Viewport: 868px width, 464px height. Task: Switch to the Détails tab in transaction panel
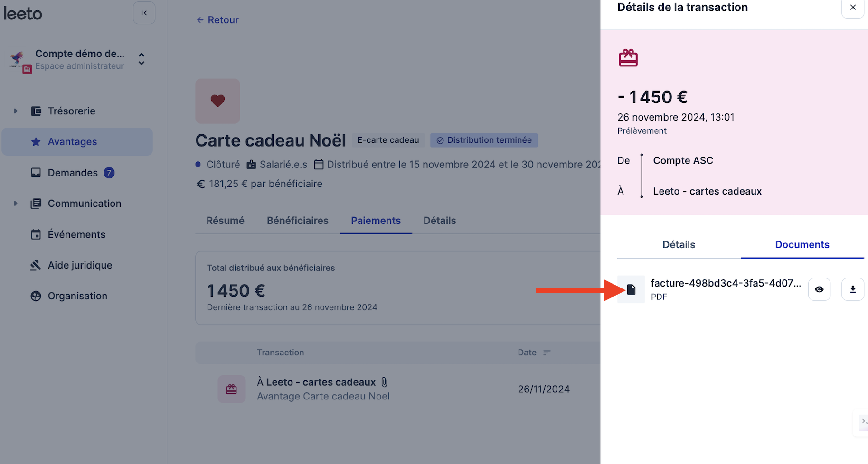tap(679, 245)
